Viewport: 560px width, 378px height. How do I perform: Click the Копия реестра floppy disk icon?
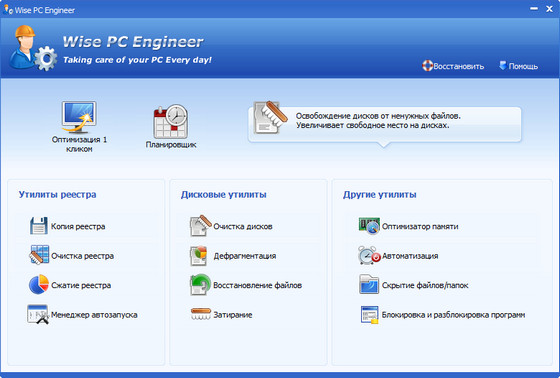[39, 226]
